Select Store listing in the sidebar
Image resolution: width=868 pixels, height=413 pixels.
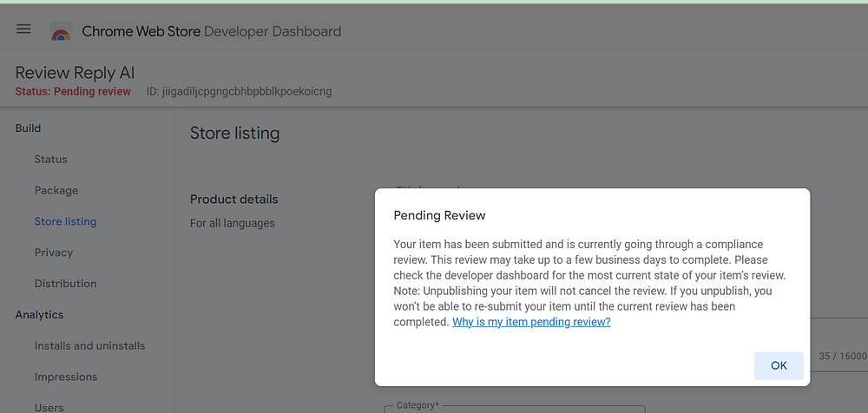point(65,221)
